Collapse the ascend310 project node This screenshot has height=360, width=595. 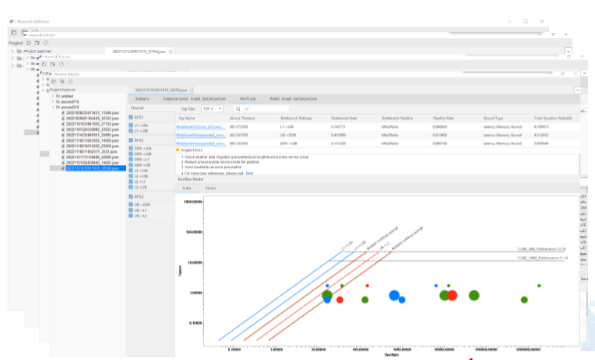[x=53, y=107]
